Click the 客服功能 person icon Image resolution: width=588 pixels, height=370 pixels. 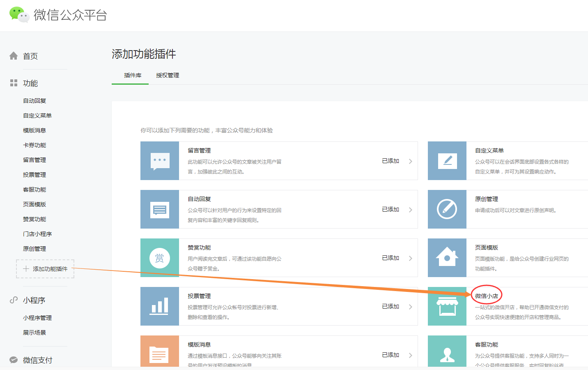coord(447,354)
